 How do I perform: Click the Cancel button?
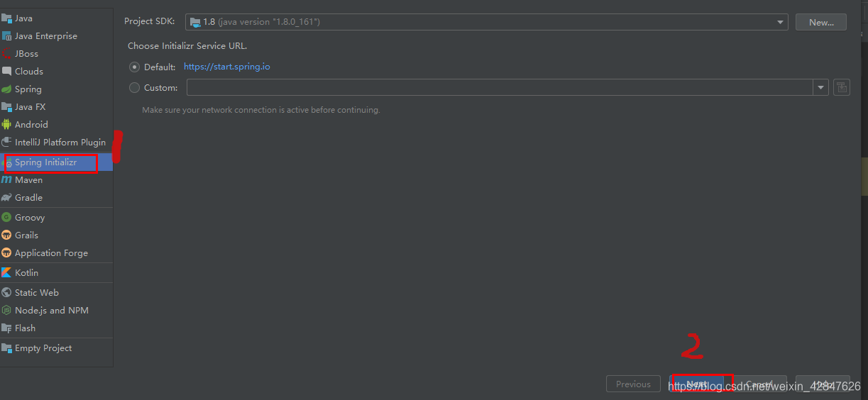click(759, 384)
